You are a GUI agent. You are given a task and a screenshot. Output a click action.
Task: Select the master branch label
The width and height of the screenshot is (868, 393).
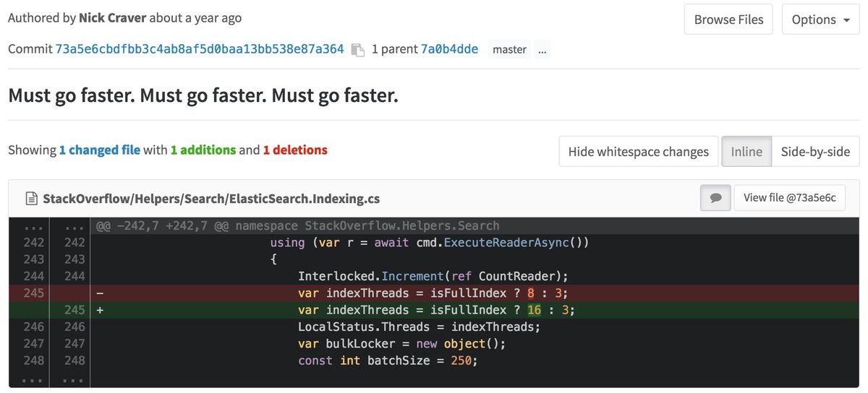pyautogui.click(x=509, y=50)
